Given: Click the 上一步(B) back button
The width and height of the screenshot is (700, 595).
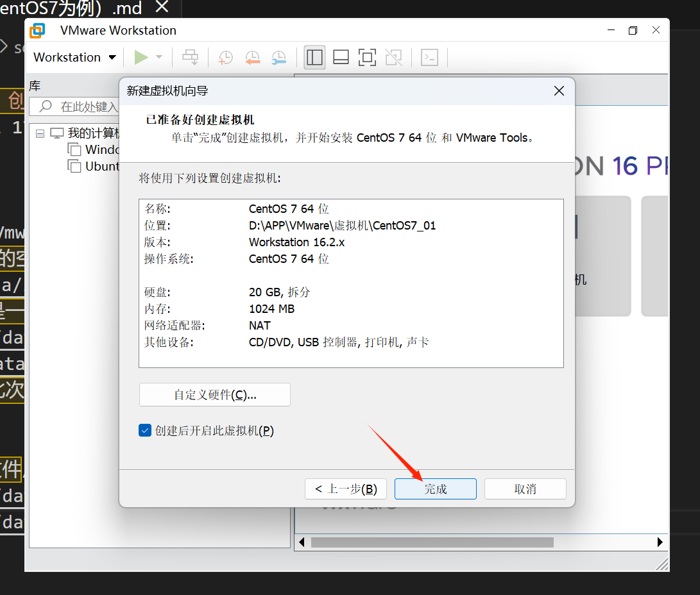Looking at the screenshot, I should 346,489.
